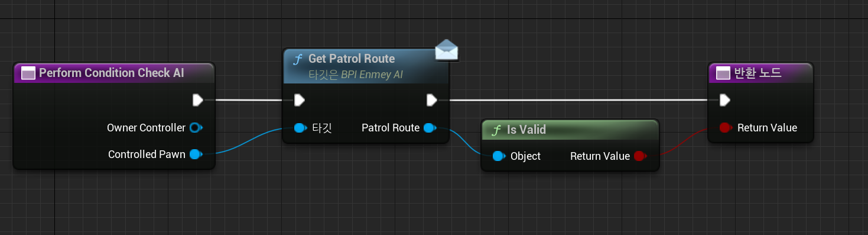
Task: Select the Get Patrol Route node title
Action: (352, 59)
